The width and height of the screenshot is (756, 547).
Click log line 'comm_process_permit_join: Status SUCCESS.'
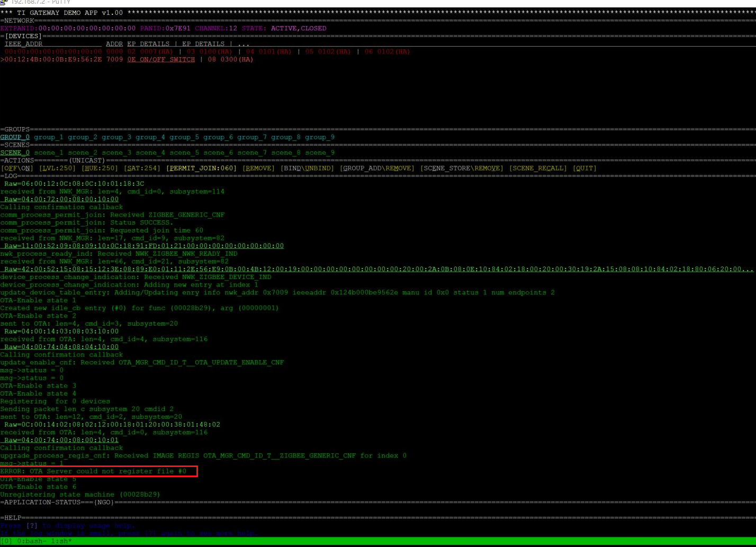pos(87,222)
